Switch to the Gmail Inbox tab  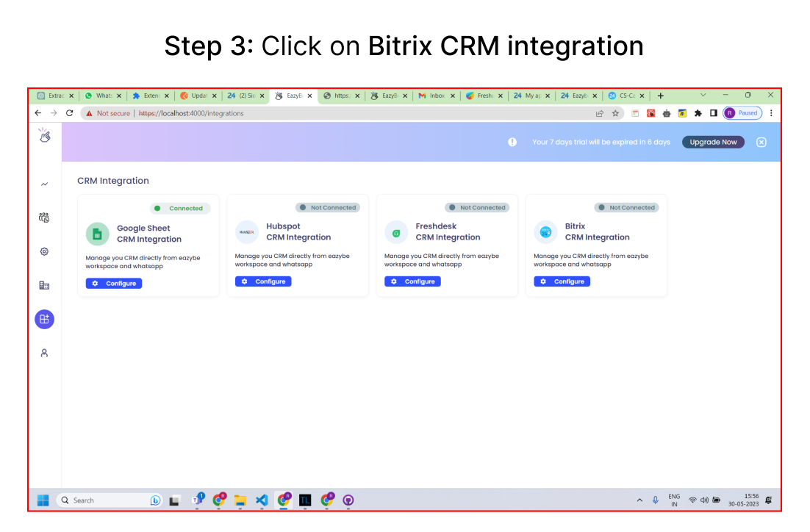(437, 96)
